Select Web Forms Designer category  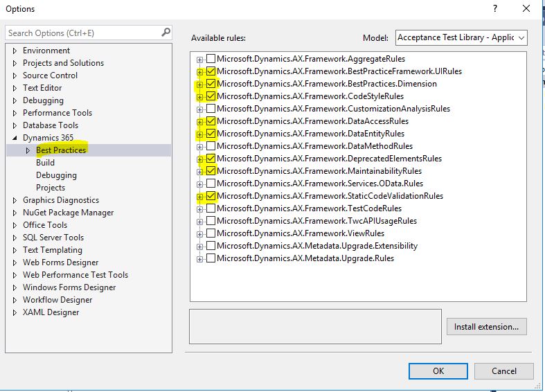point(60,262)
